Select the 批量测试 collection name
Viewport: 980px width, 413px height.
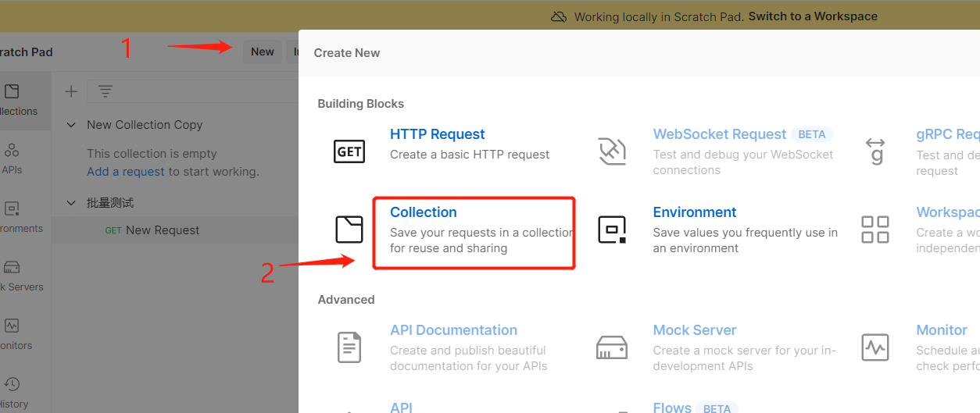(x=110, y=203)
